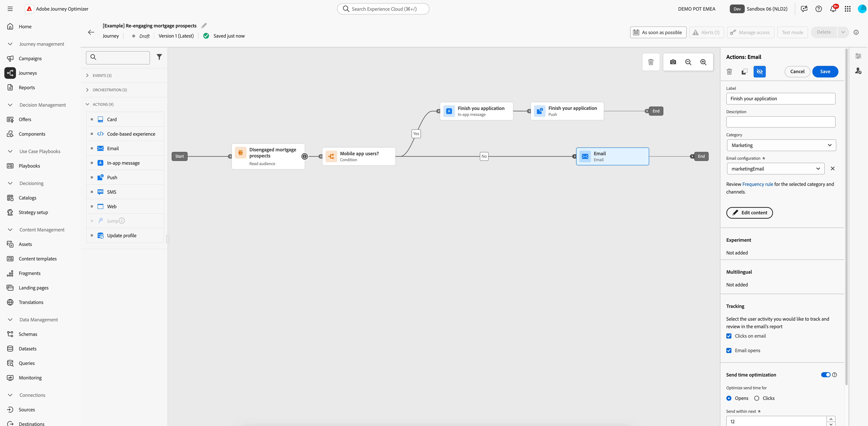The height and width of the screenshot is (426, 868).
Task: Click the back arrow beside the journey title
Action: click(91, 32)
